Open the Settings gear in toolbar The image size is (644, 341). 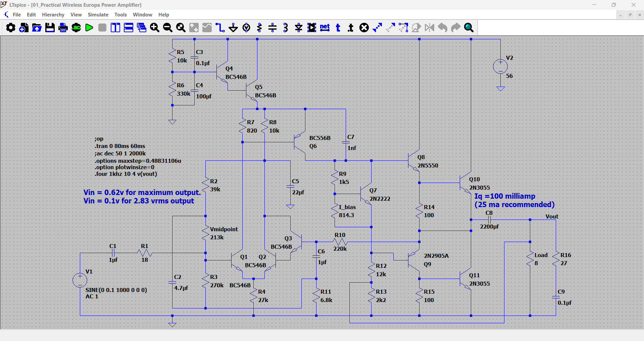11,28
